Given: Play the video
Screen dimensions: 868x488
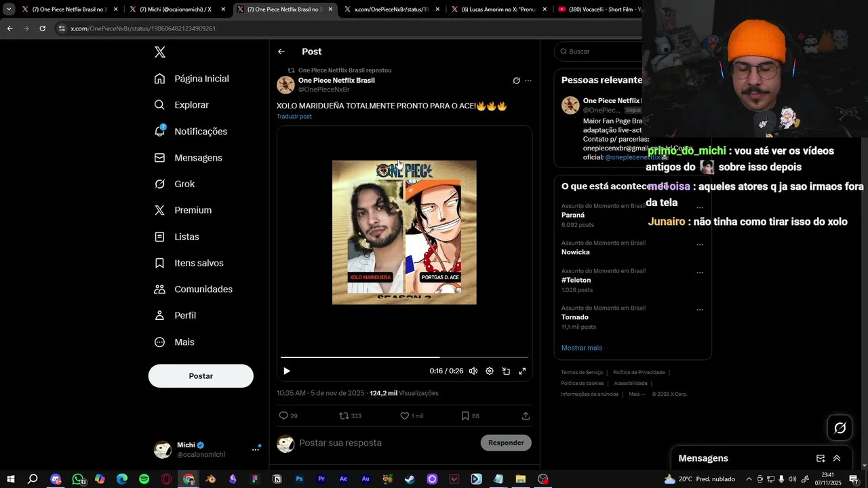Looking at the screenshot, I should (287, 371).
